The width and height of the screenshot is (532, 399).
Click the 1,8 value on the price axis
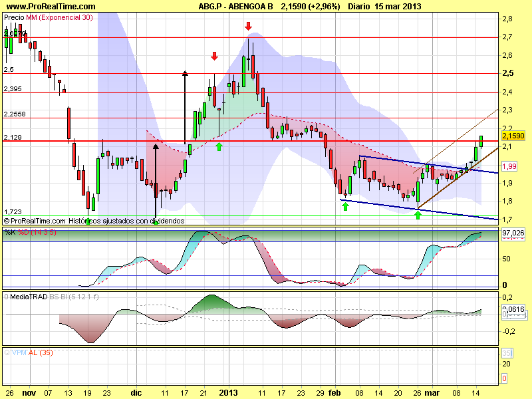click(507, 201)
